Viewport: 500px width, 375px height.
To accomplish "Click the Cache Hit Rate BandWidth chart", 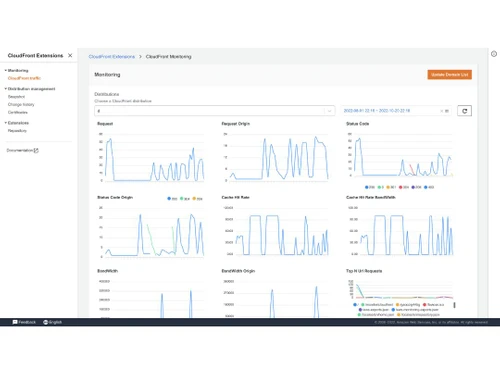I will pos(406,231).
